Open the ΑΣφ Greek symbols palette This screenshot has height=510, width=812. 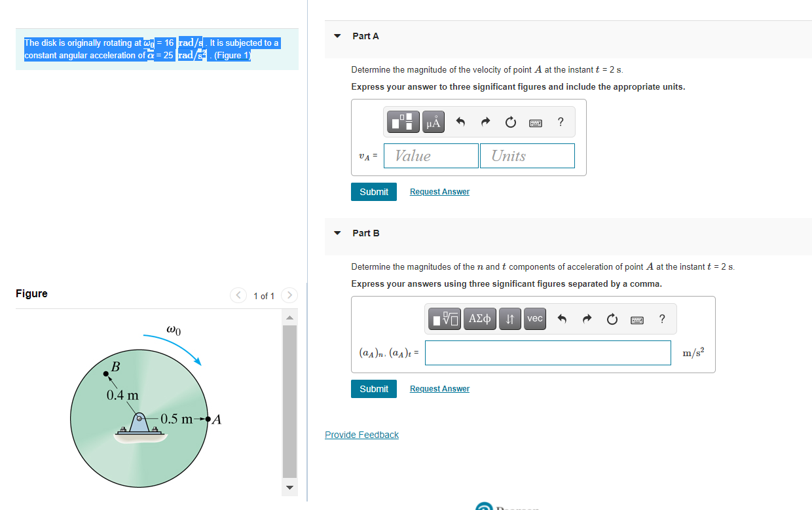[479, 319]
